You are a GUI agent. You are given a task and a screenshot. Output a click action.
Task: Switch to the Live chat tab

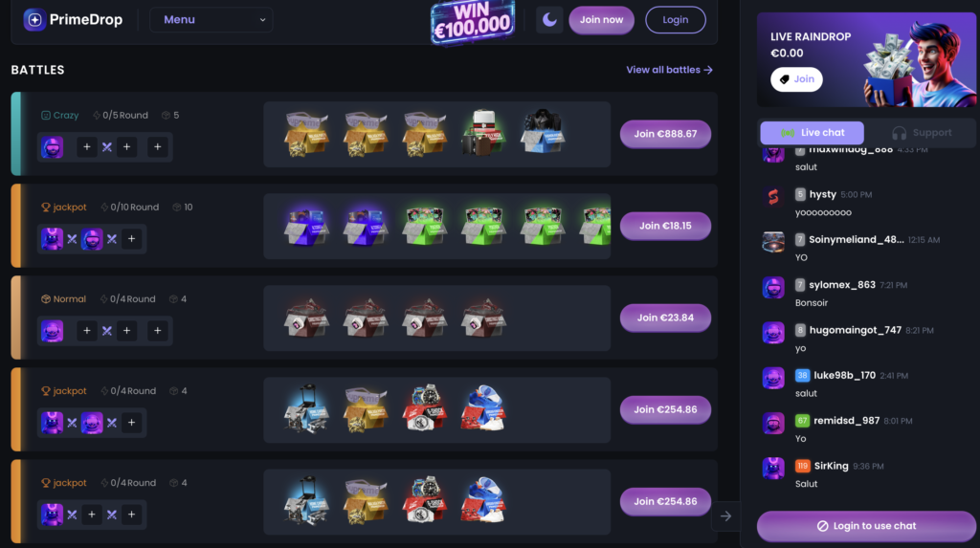[812, 133]
